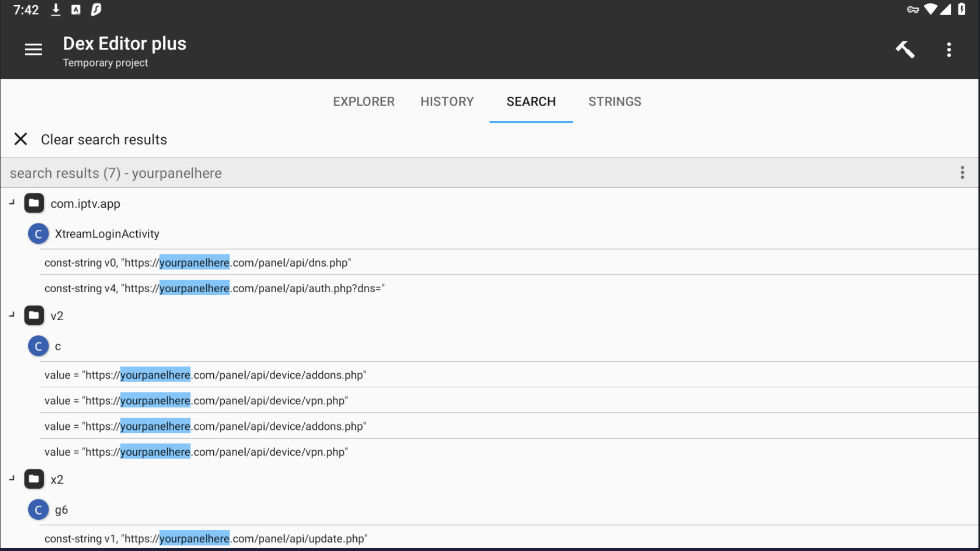Open the first device/addons.php value result
Image resolution: width=980 pixels, height=551 pixels.
[x=509, y=375]
